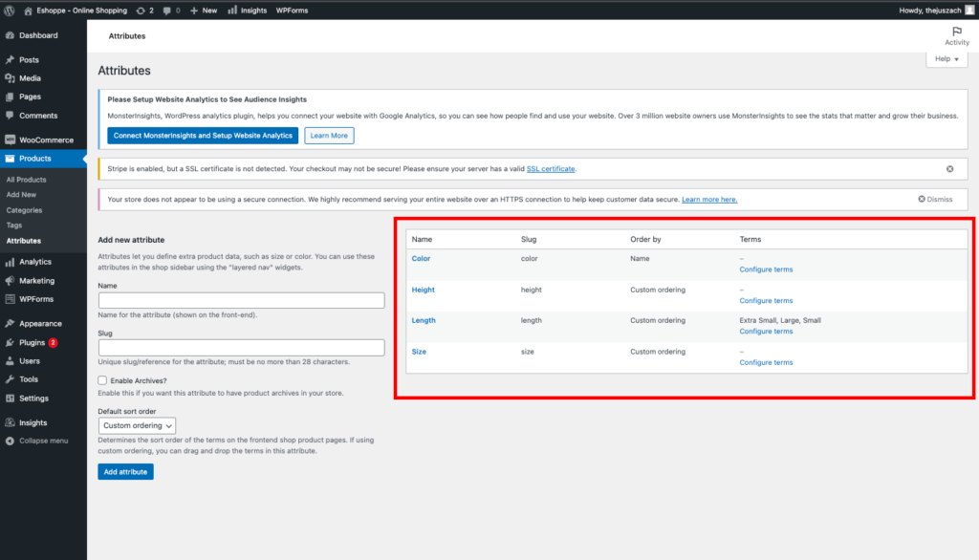Open the Color attribute link
Image resolution: width=979 pixels, height=560 pixels.
[x=421, y=258]
